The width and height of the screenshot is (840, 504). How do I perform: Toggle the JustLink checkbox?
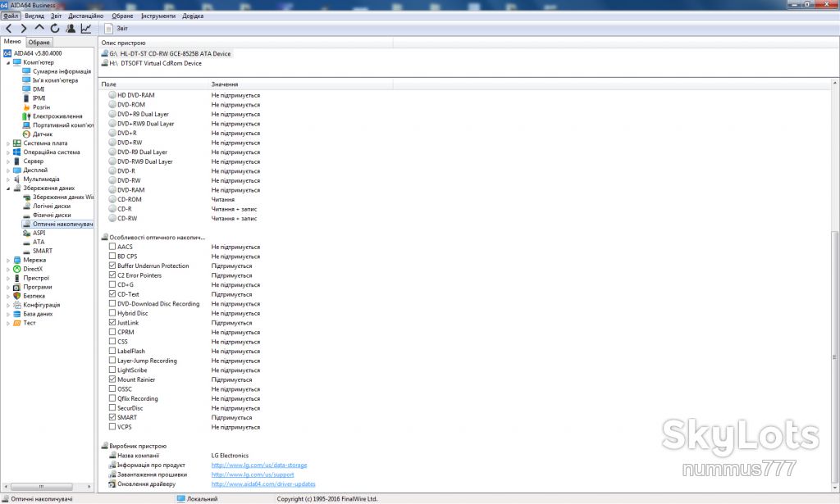112,323
